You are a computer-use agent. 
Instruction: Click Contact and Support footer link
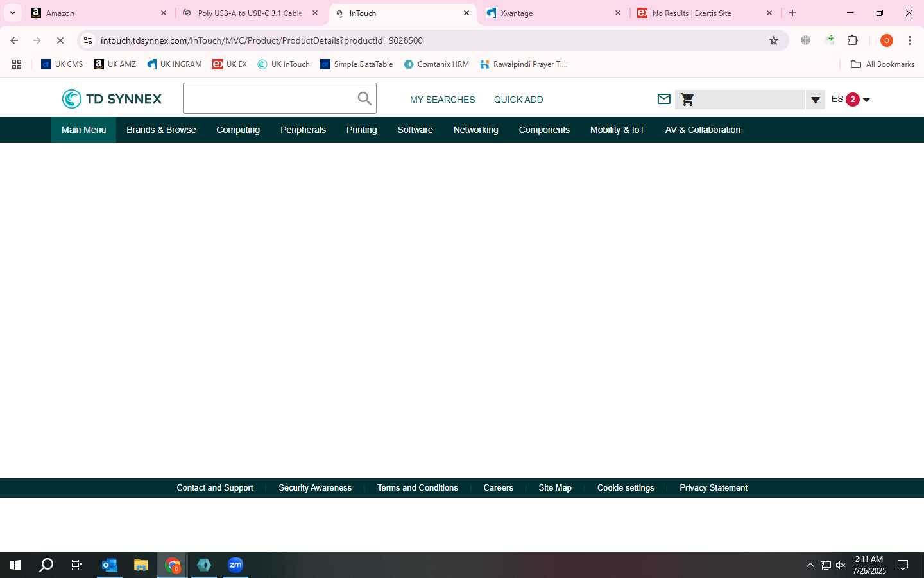[215, 488]
